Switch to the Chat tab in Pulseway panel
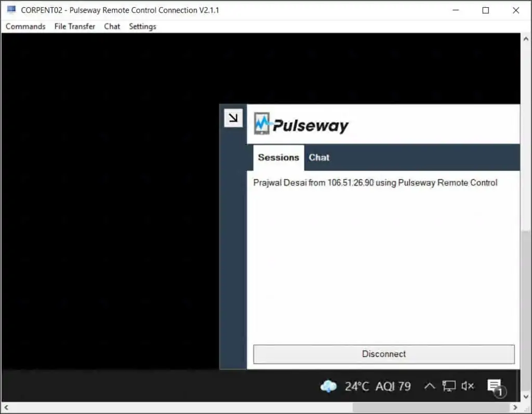The image size is (532, 414). click(319, 158)
